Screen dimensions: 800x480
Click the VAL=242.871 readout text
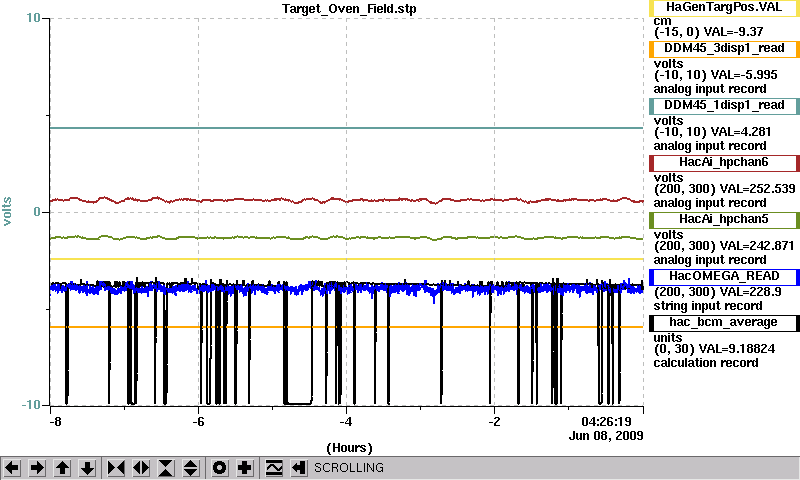(757, 246)
